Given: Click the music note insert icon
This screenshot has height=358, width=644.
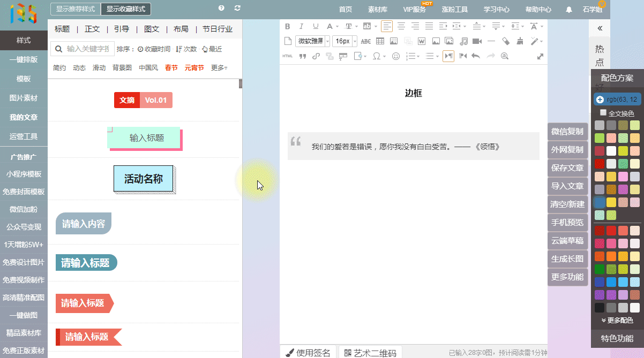Looking at the screenshot, I should [463, 41].
